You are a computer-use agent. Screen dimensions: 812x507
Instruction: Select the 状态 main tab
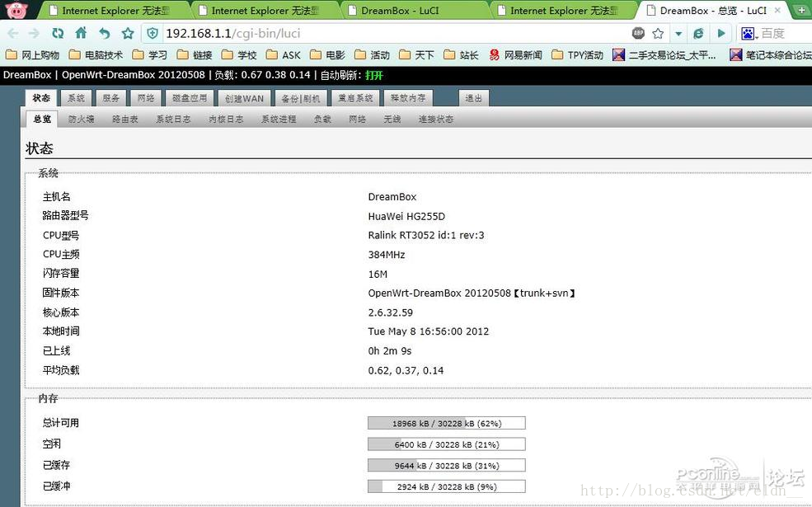(x=41, y=98)
